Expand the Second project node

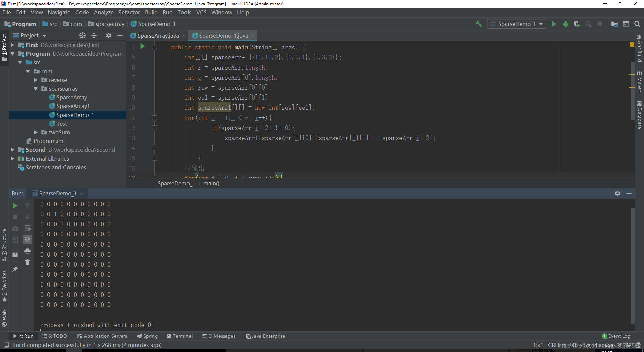12,150
